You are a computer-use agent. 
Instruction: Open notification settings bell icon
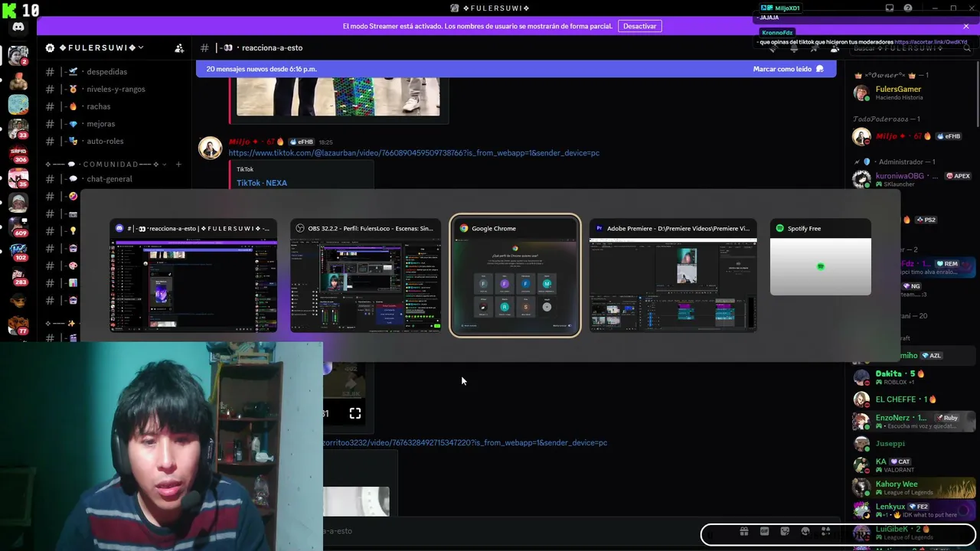click(794, 48)
